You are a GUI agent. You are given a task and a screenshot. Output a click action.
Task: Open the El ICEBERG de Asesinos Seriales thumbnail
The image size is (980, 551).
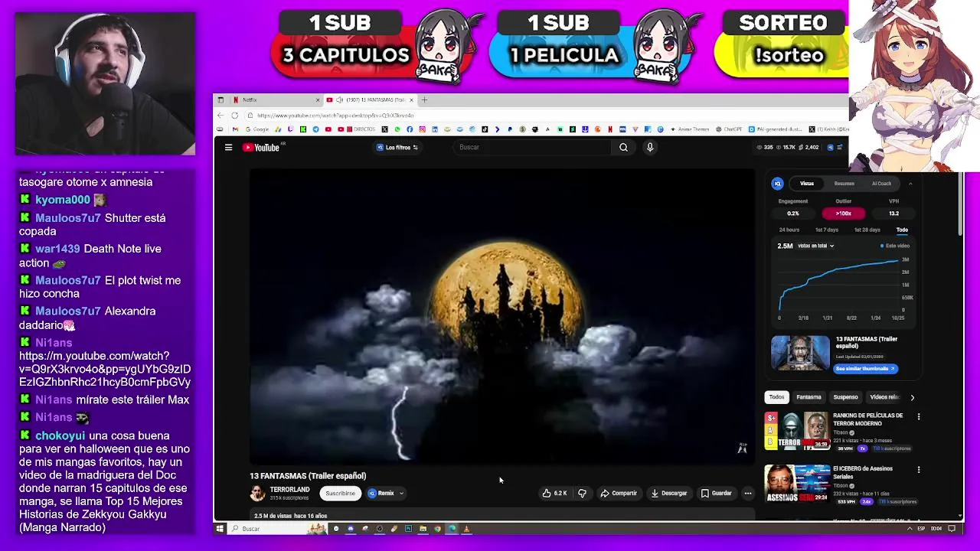click(796, 484)
